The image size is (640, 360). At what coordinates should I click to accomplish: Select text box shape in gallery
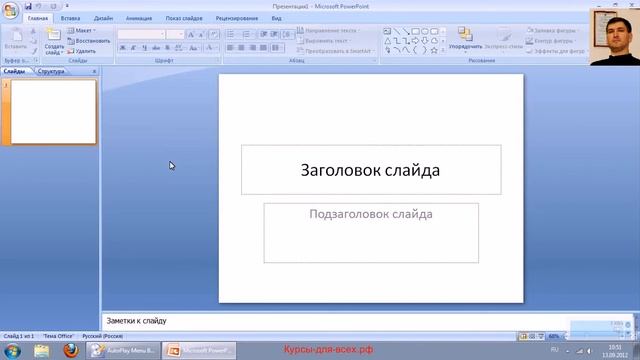point(387,31)
